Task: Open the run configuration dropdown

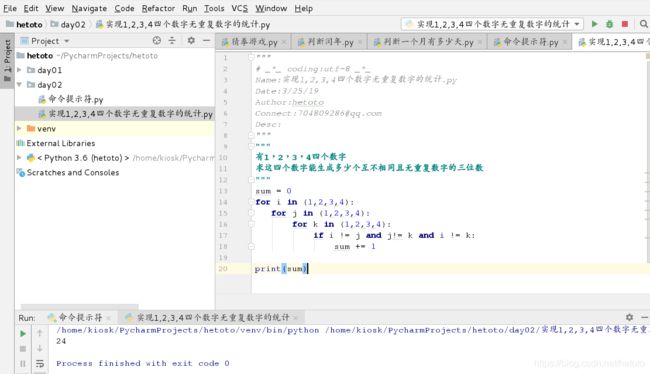Action: (x=492, y=24)
